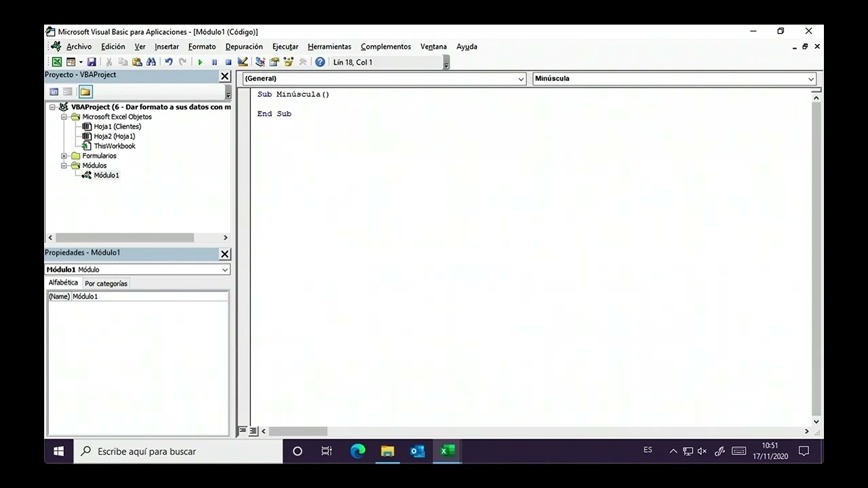Open the Herramientas menu
Viewport: 868px width, 488px height.
(x=330, y=47)
